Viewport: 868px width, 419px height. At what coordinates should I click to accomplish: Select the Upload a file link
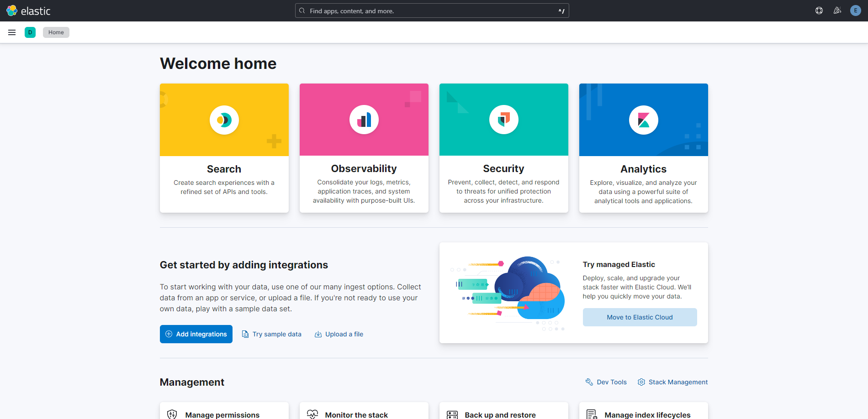pos(339,334)
